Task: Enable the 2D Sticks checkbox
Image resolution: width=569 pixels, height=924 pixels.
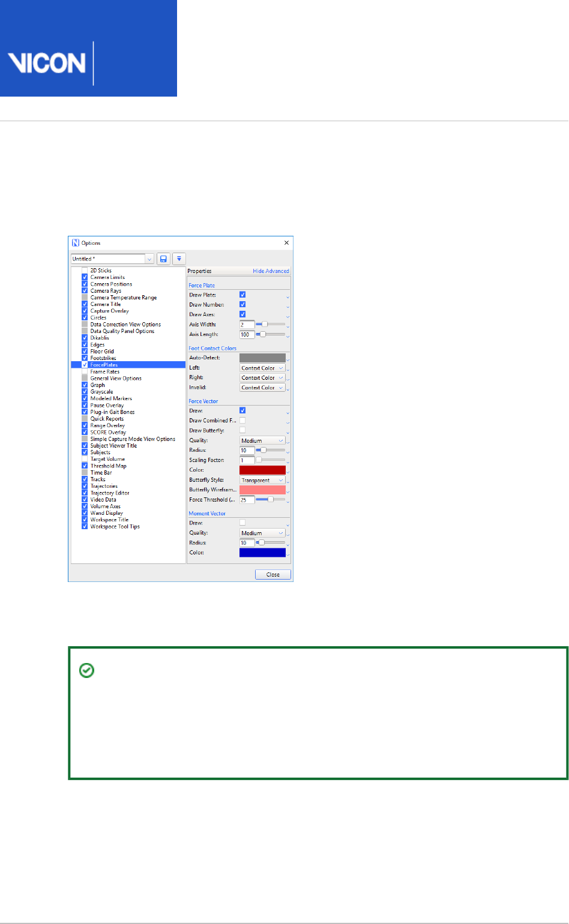Action: pos(85,271)
